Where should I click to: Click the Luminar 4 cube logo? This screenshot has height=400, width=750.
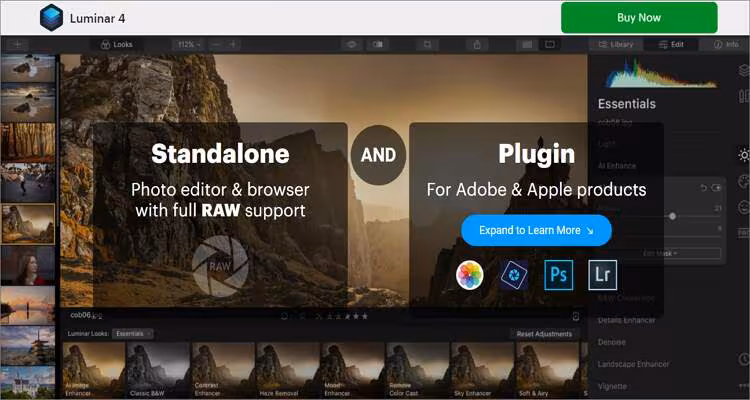pos(51,18)
